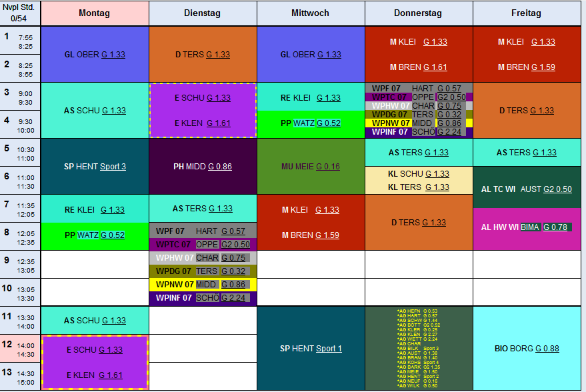Screen dimensions: 586x392
Task: Select the highlighted period 12 row header
Action: point(20,349)
